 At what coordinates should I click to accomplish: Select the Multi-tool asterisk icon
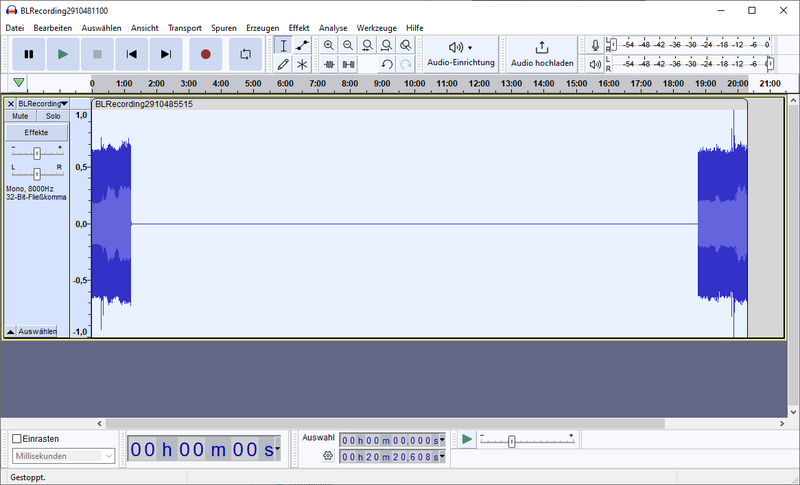[x=302, y=64]
